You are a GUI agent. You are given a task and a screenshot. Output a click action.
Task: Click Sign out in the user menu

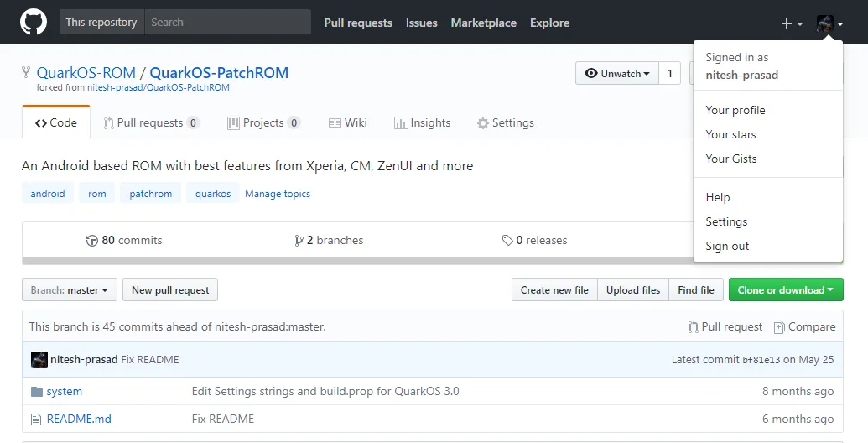768,246
